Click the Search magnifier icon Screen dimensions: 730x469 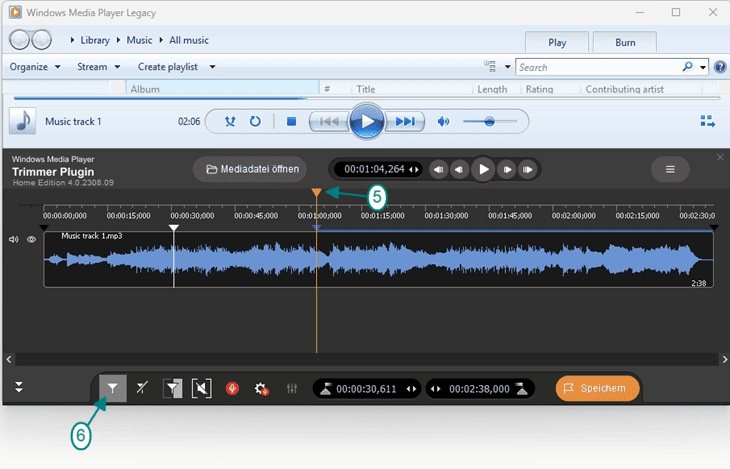pos(687,67)
